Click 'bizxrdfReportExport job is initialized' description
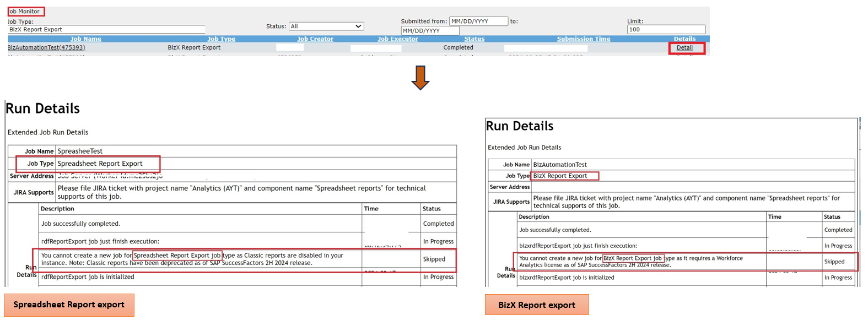The image size is (868, 336). pyautogui.click(x=567, y=278)
